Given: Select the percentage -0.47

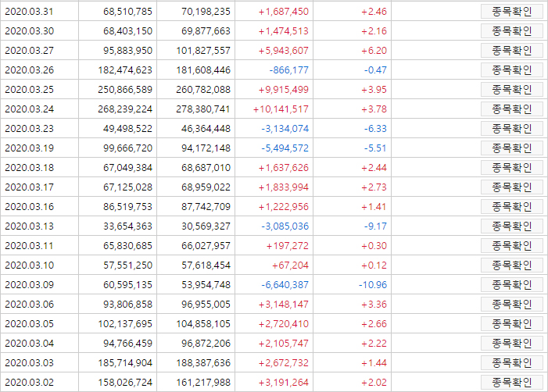Looking at the screenshot, I should 376,70.
